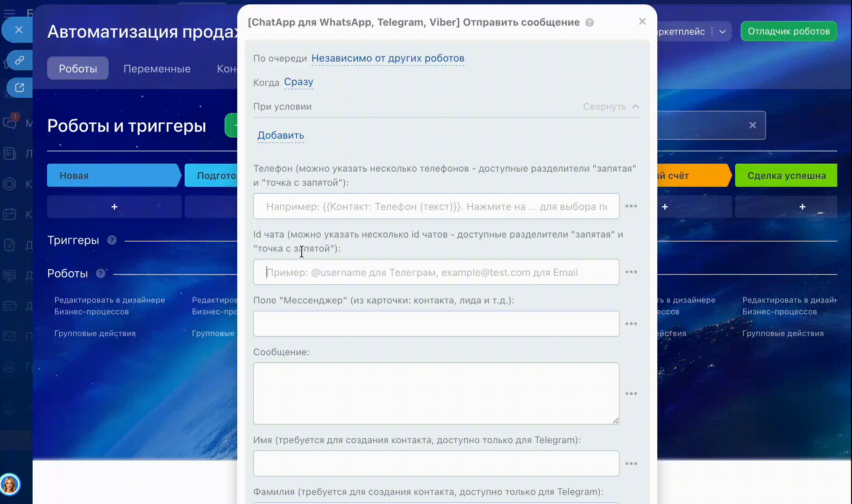Image resolution: width=852 pixels, height=504 pixels.
Task: Open the Сразу timing selector
Action: pos(298,82)
